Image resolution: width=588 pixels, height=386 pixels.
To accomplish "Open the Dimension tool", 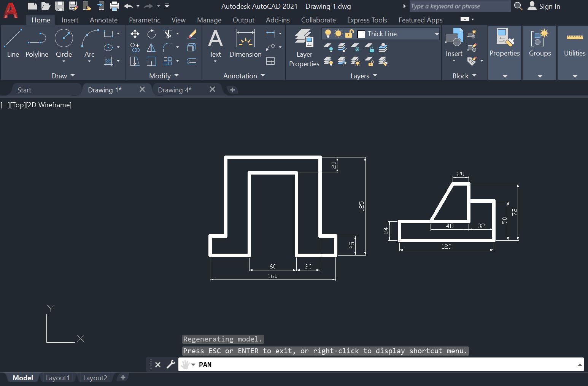I will click(x=245, y=44).
